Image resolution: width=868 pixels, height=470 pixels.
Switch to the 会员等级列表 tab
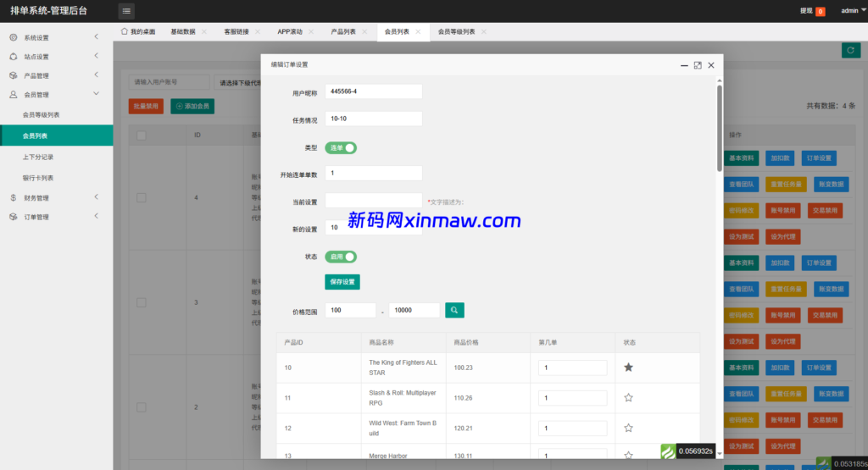coord(456,31)
